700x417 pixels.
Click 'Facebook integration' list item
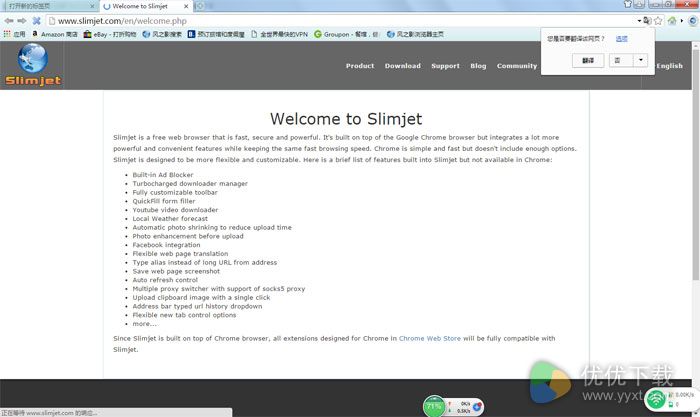point(167,245)
